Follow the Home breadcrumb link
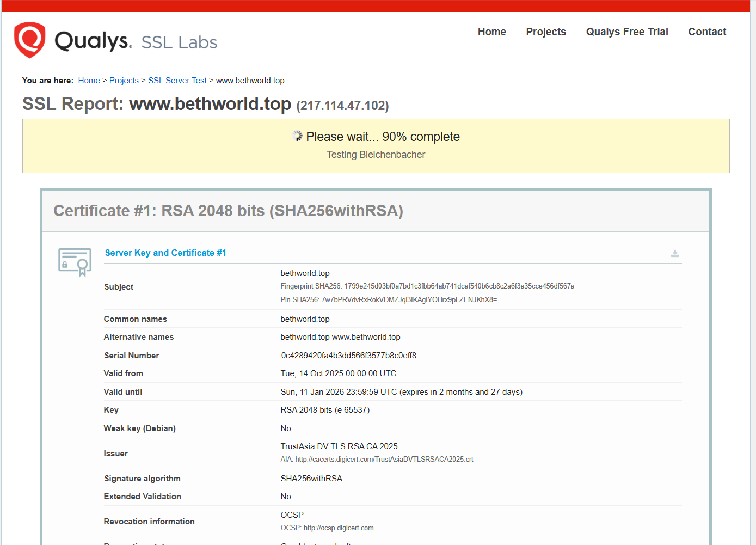This screenshot has width=756, height=545. 89,81
